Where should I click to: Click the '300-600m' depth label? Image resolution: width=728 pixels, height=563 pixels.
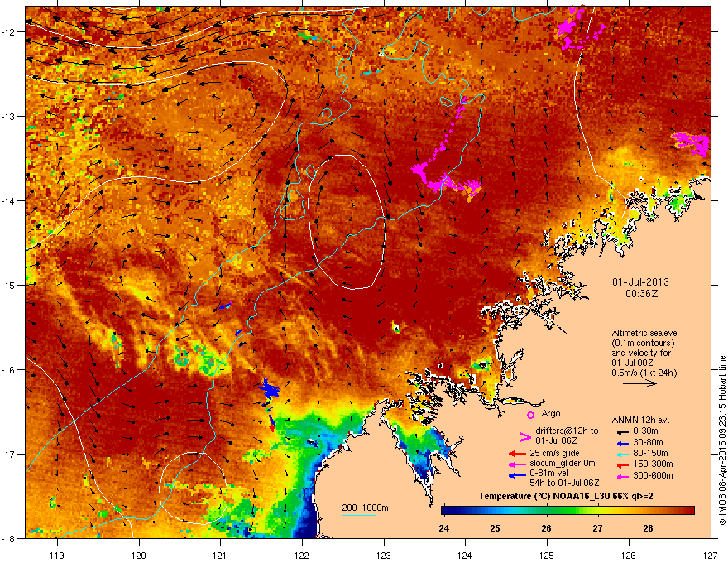(653, 476)
